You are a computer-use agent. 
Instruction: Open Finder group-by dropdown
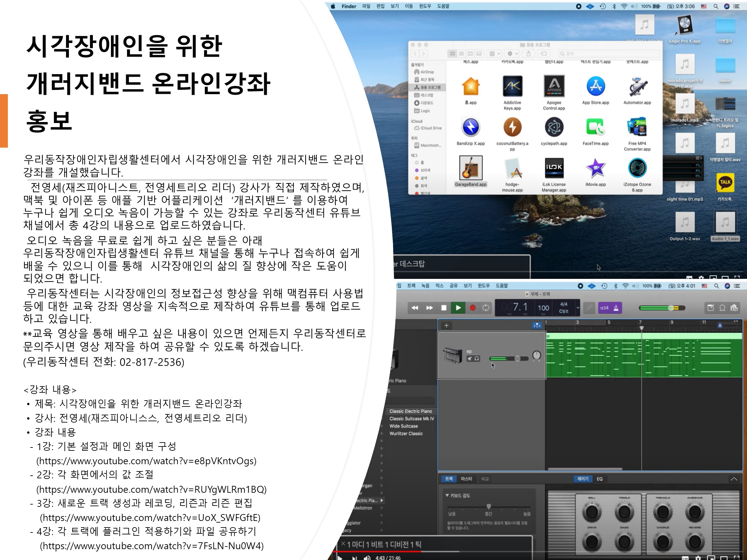(495, 54)
